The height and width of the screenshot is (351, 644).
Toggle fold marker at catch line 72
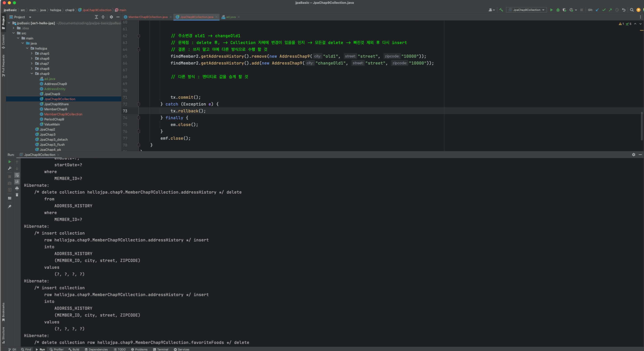pos(138,104)
